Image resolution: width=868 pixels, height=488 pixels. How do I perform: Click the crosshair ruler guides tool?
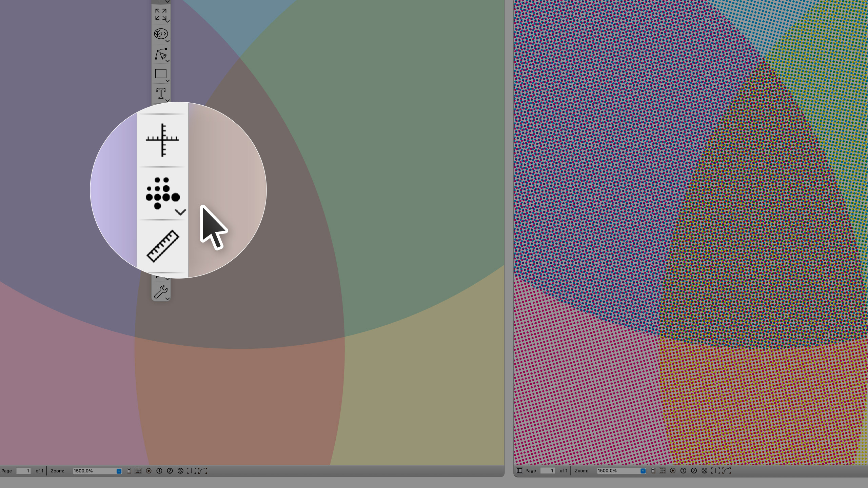pyautogui.click(x=162, y=140)
